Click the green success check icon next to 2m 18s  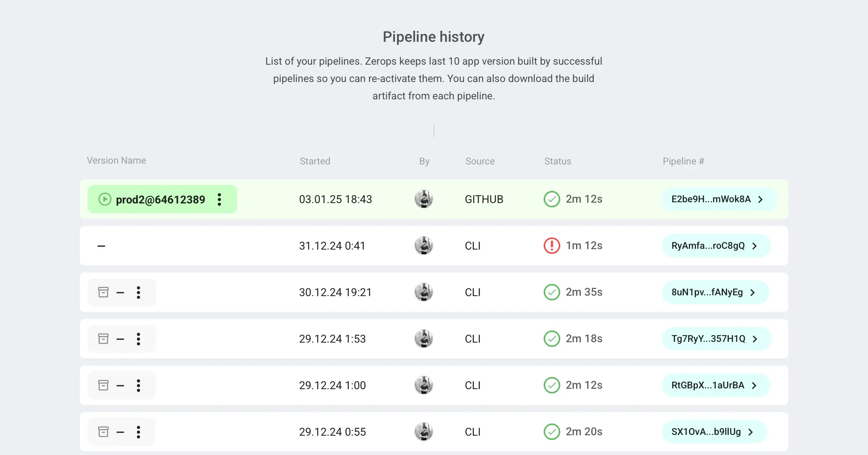coord(552,339)
